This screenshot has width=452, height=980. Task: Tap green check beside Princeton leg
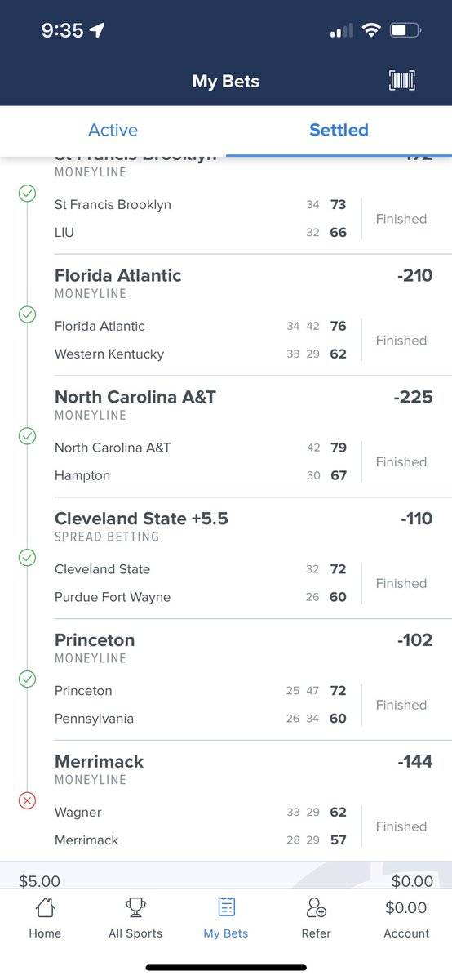[27, 679]
